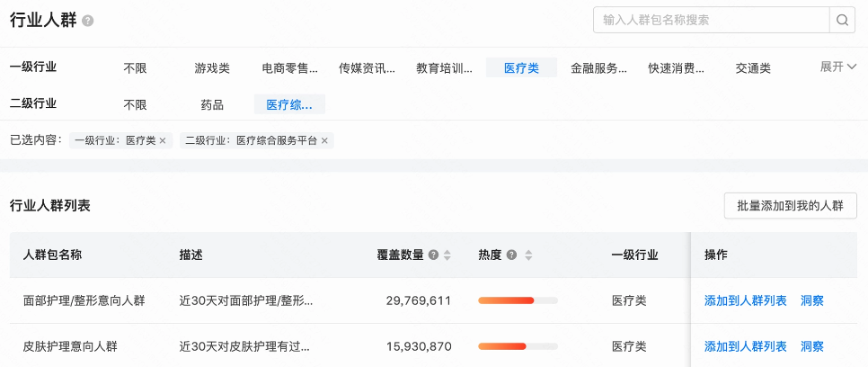The height and width of the screenshot is (367, 868).
Task: Click 批量添加到我的人群 button
Action: (x=791, y=206)
